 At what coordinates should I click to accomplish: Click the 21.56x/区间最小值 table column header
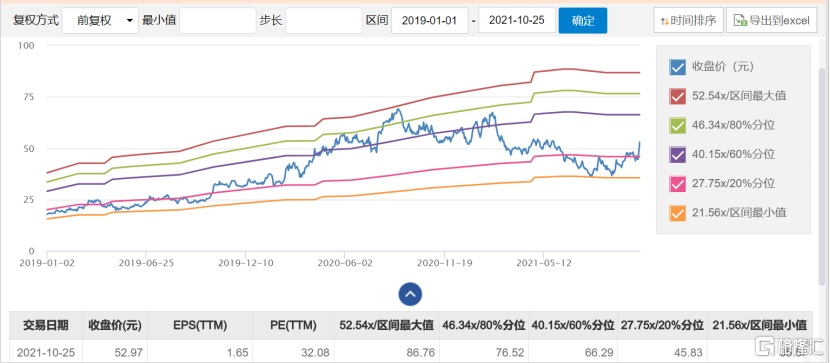coord(759,325)
